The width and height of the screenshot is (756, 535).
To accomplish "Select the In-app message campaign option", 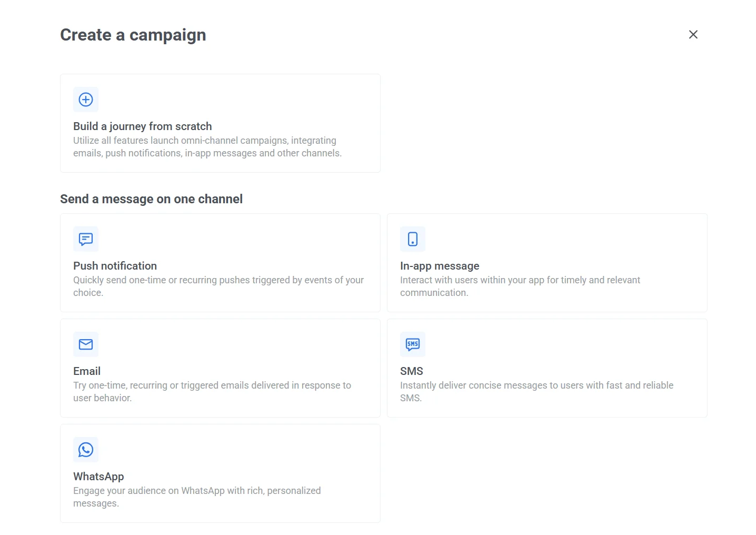I will coord(547,263).
